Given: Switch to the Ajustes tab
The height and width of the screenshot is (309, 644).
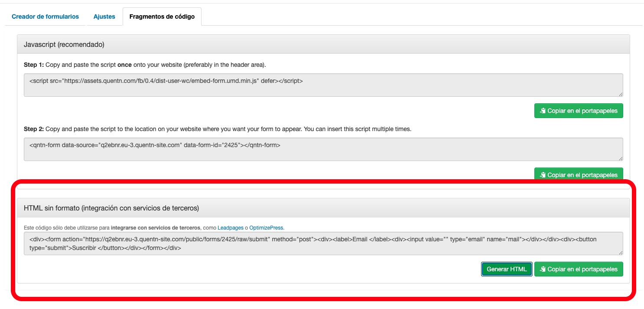Looking at the screenshot, I should pos(104,16).
